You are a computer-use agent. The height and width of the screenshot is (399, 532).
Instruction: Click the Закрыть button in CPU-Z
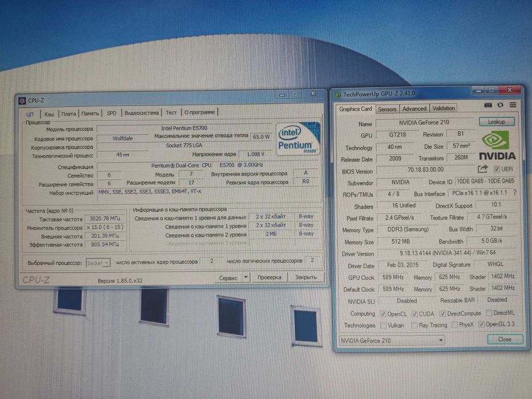point(306,277)
